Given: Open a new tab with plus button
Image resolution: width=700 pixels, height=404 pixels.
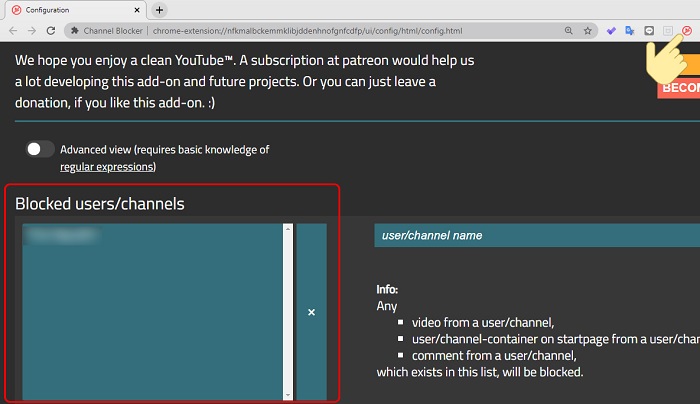Looking at the screenshot, I should pos(159,10).
